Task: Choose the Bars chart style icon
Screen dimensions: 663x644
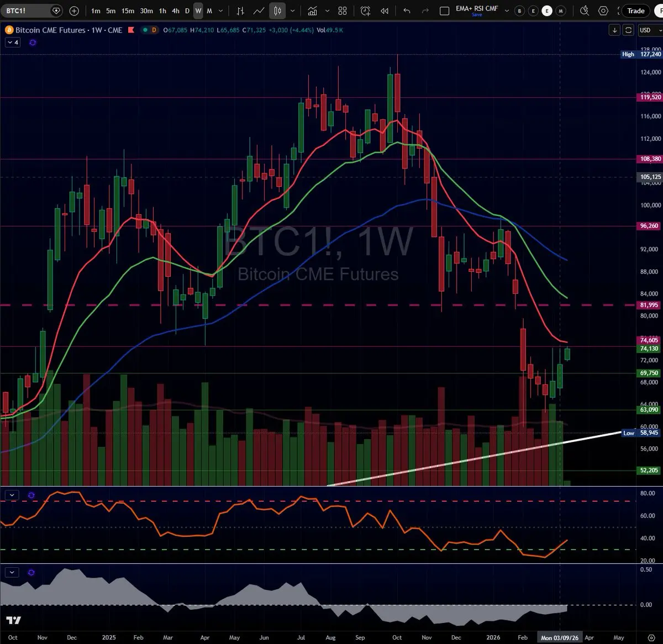Action: click(240, 10)
